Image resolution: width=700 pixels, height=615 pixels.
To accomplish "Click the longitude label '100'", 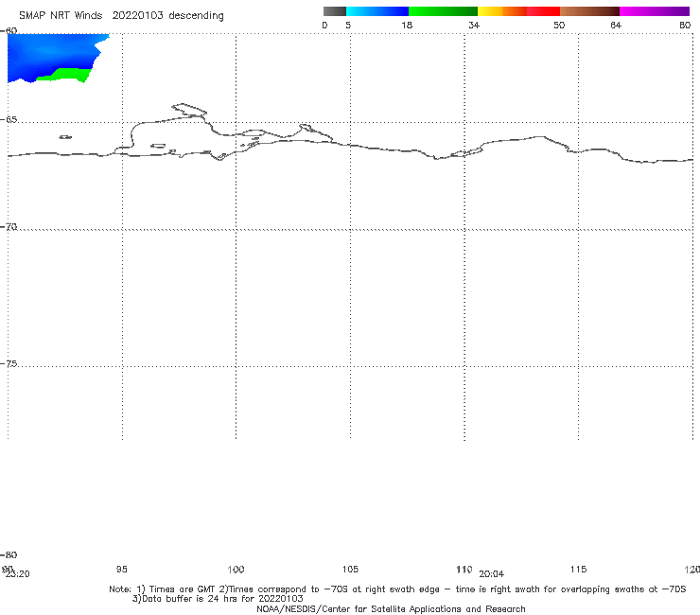I will click(x=236, y=569).
